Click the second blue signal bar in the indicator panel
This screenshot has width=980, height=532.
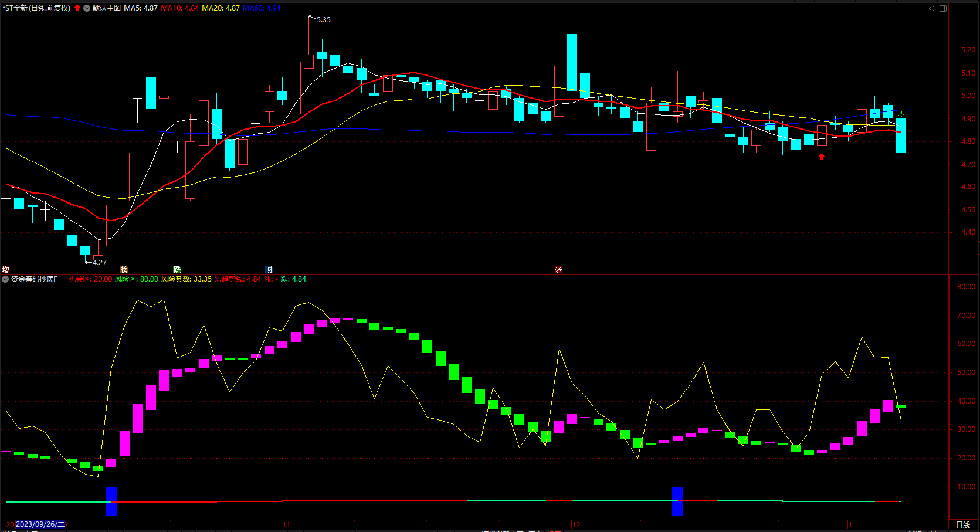pyautogui.click(x=677, y=501)
